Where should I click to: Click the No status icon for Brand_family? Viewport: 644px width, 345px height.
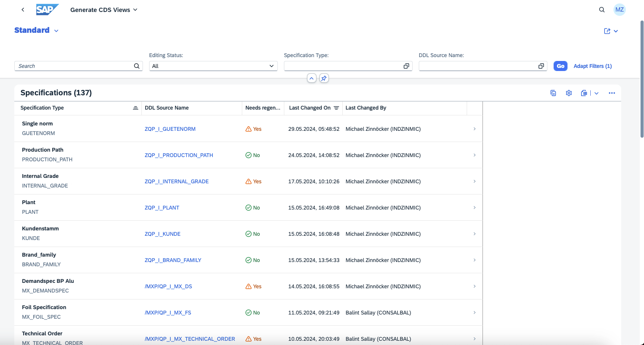(x=248, y=260)
